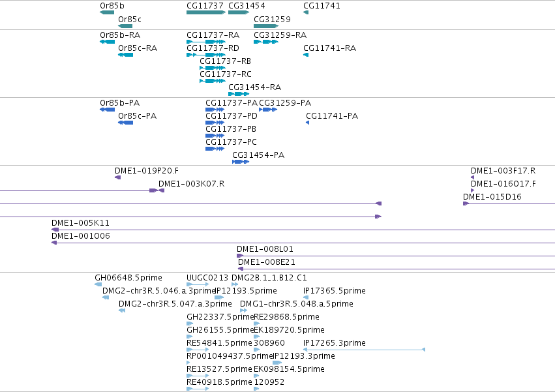Click the 308960 EST glyph
Screen dimensions: 555x392
click(x=256, y=350)
